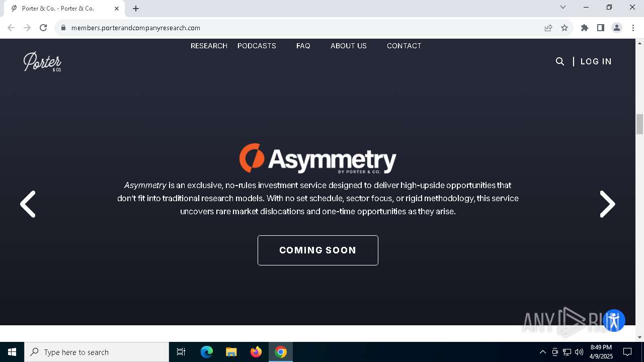The width and height of the screenshot is (644, 362).
Task: Open the ABOUT US menu item
Action: [x=349, y=46]
